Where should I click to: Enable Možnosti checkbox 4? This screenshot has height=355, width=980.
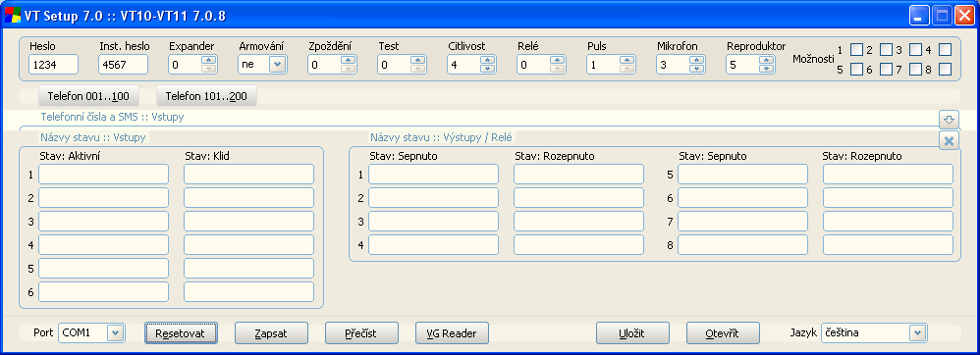(x=945, y=49)
